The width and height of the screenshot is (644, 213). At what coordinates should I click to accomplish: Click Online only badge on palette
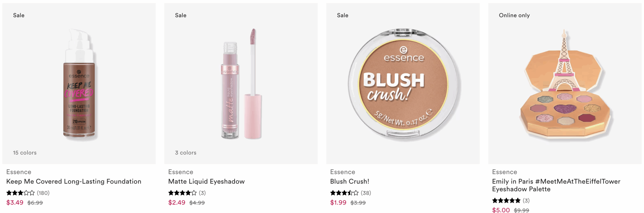tap(514, 15)
